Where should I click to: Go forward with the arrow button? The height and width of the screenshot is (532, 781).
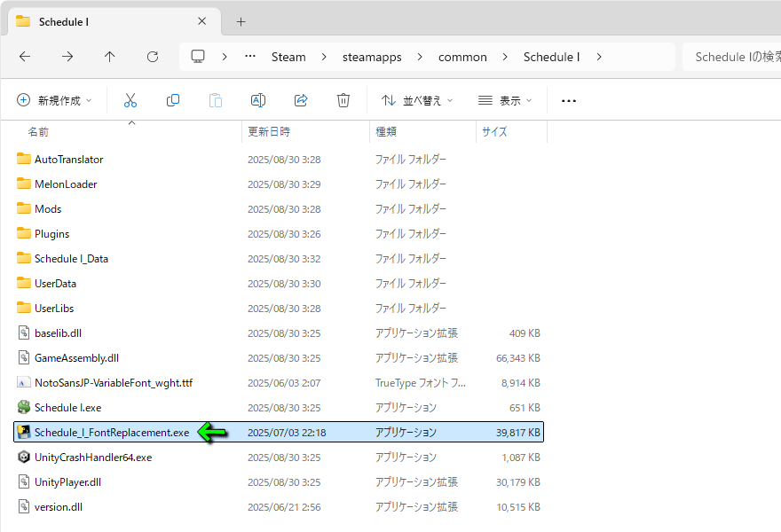pos(67,57)
